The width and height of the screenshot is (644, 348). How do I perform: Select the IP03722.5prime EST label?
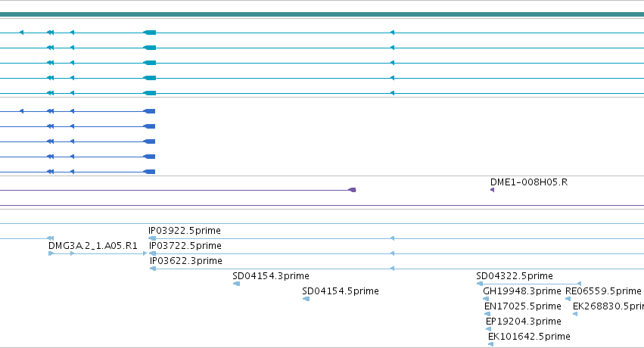185,246
